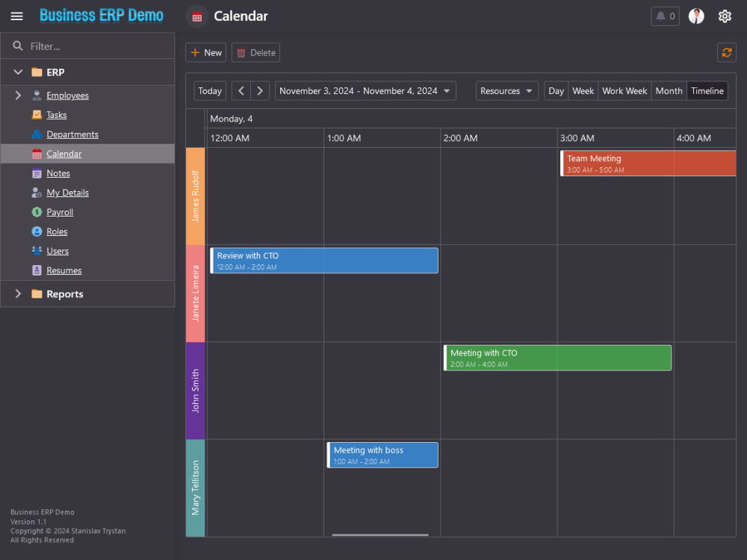The height and width of the screenshot is (560, 747).
Task: Open the Departments link
Action: click(x=72, y=134)
